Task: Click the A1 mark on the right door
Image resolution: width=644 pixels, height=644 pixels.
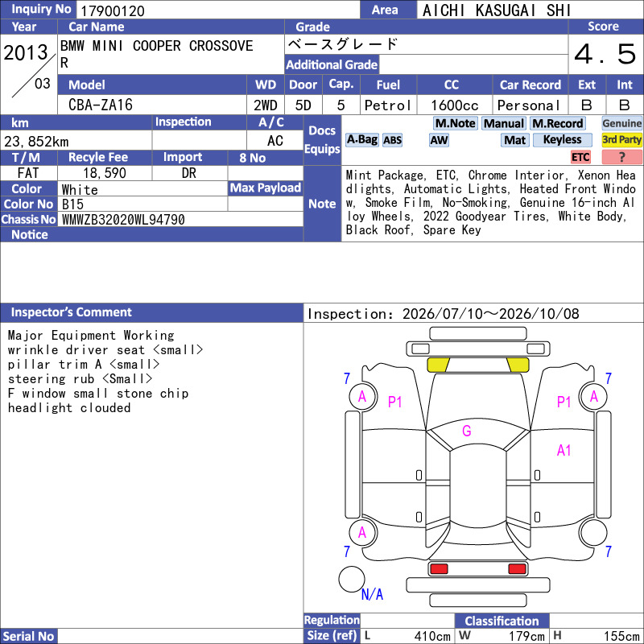Action: coord(564,451)
